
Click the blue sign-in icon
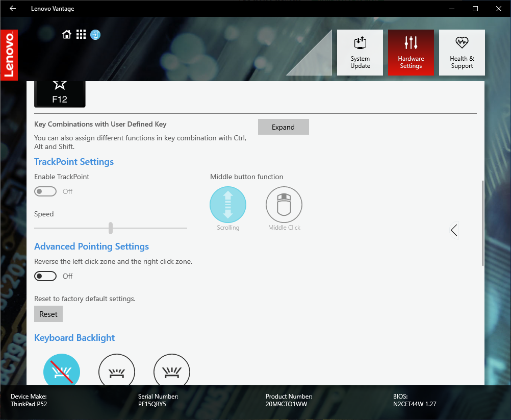(x=95, y=35)
